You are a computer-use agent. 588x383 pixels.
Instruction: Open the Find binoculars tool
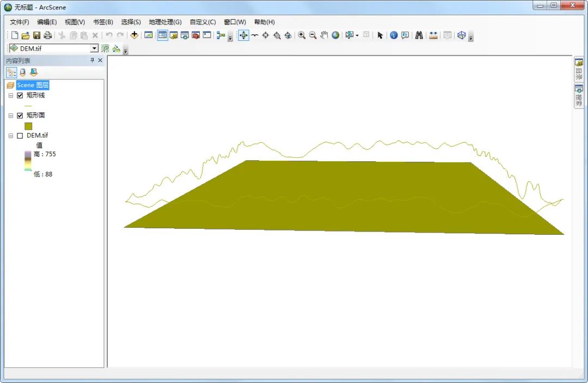(x=419, y=35)
